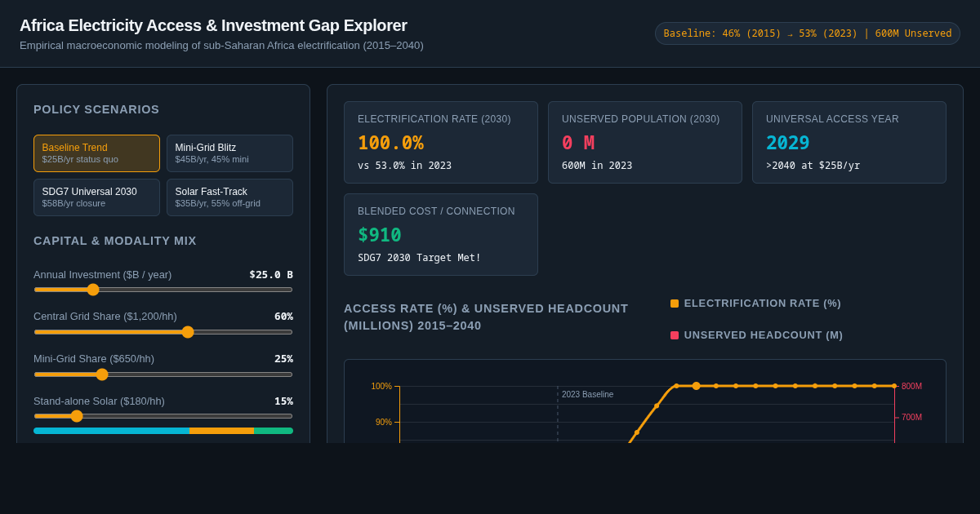This screenshot has width=980, height=514.
Task: Click the Electrification Rate (%) legend swatch
Action: click(x=675, y=304)
